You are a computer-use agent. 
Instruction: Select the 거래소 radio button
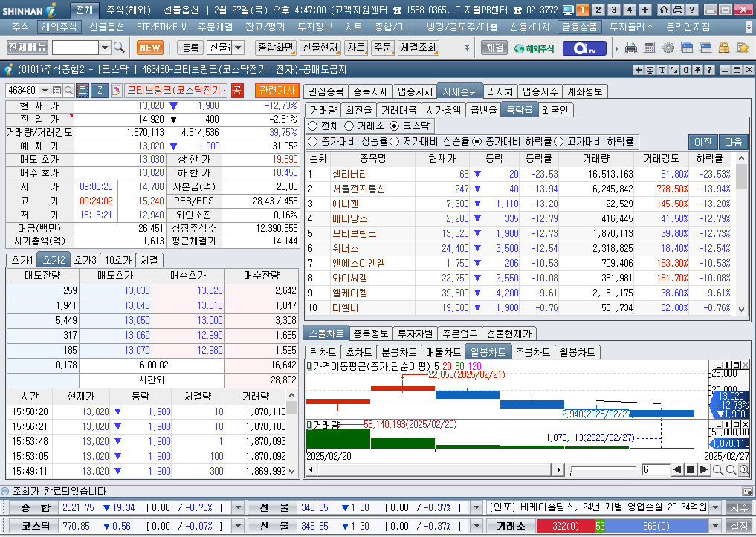click(x=349, y=126)
